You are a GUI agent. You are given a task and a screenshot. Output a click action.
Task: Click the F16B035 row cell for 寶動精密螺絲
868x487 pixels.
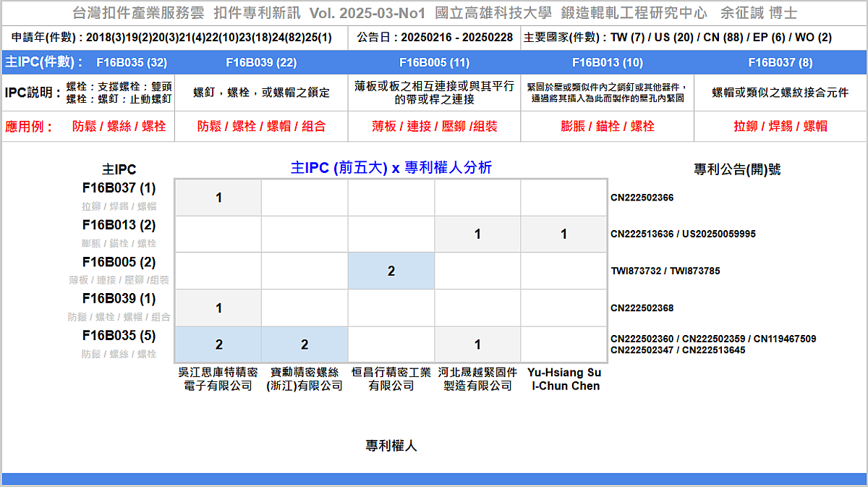(305, 344)
